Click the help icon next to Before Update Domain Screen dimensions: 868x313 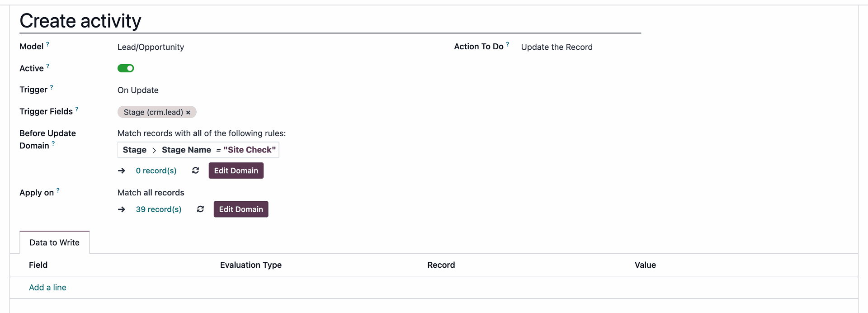(x=53, y=143)
